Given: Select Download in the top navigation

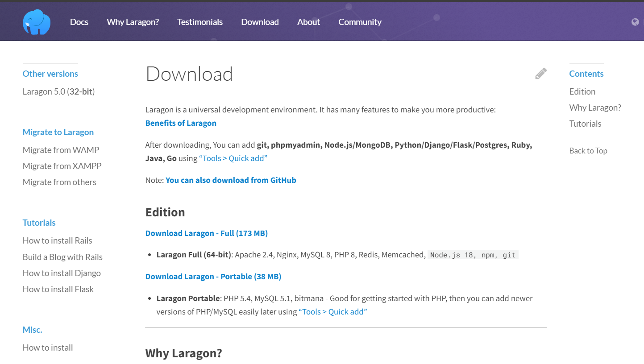Looking at the screenshot, I should pos(260,22).
